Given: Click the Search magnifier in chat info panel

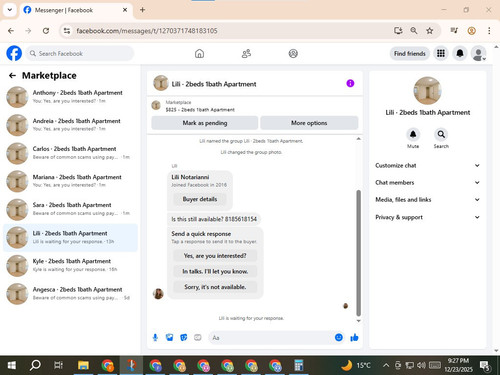Looking at the screenshot, I should 441,134.
